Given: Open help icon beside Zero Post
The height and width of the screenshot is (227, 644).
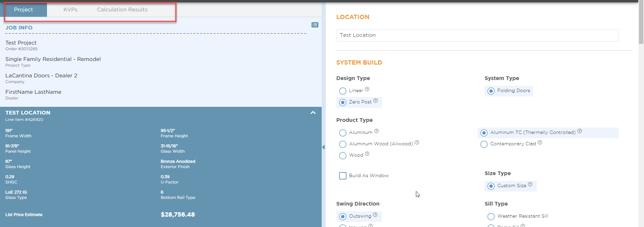Looking at the screenshot, I should pos(375,100).
